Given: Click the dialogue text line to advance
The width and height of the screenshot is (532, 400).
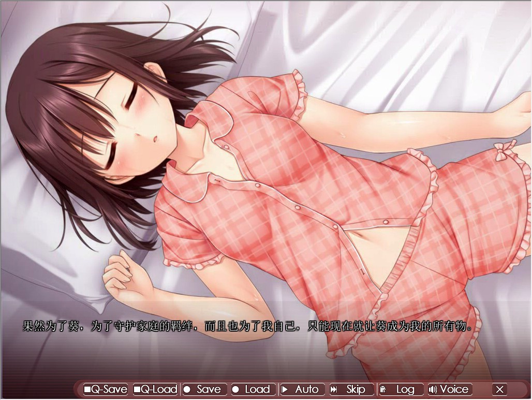Looking at the screenshot, I should tap(247, 327).
